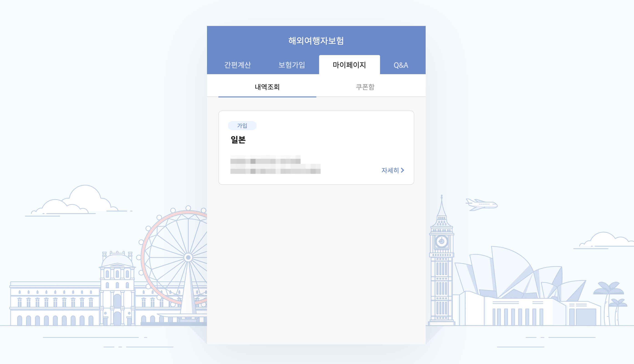Open the 간편계산 tab
634x364 pixels.
click(x=237, y=65)
